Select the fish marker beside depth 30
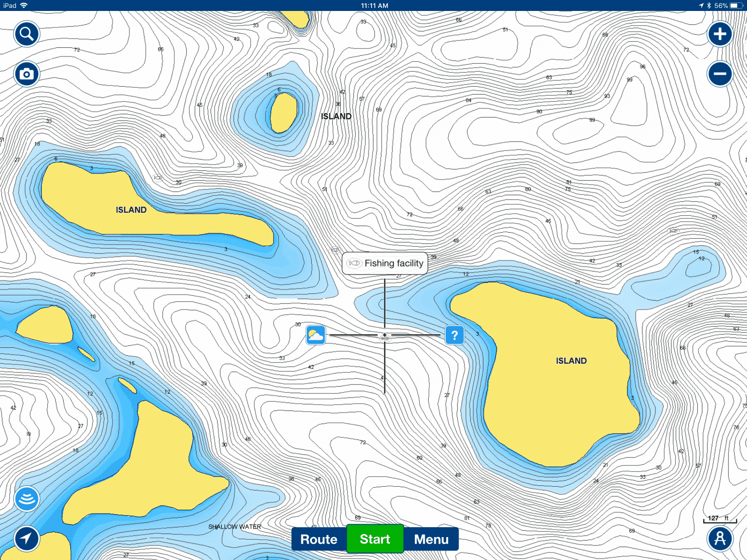 pos(158,178)
